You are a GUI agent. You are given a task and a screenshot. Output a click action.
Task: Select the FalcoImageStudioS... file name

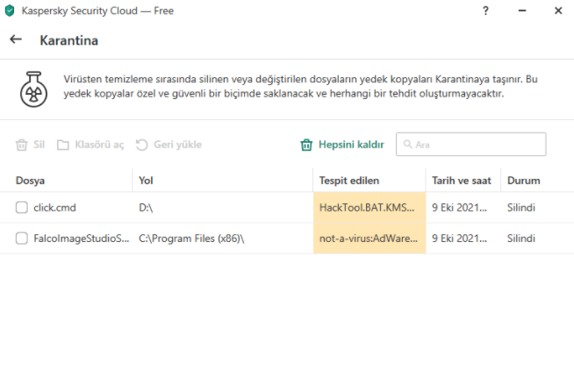tap(82, 238)
